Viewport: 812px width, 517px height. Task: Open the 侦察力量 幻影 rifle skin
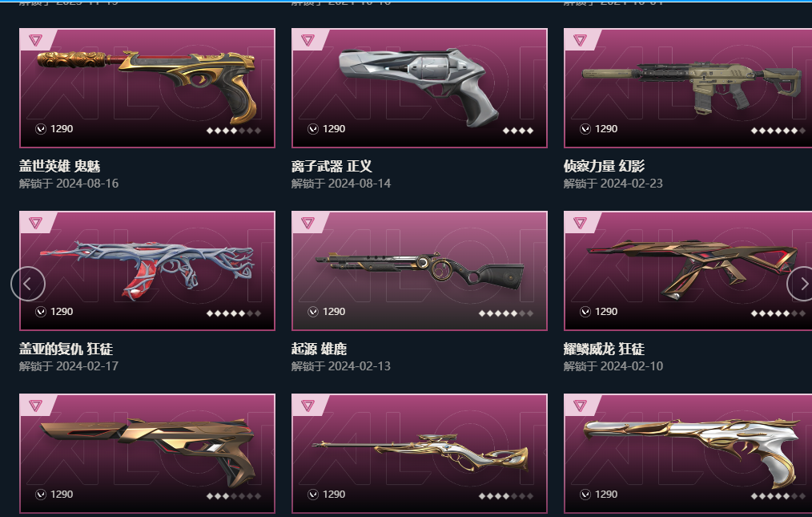[x=688, y=88]
